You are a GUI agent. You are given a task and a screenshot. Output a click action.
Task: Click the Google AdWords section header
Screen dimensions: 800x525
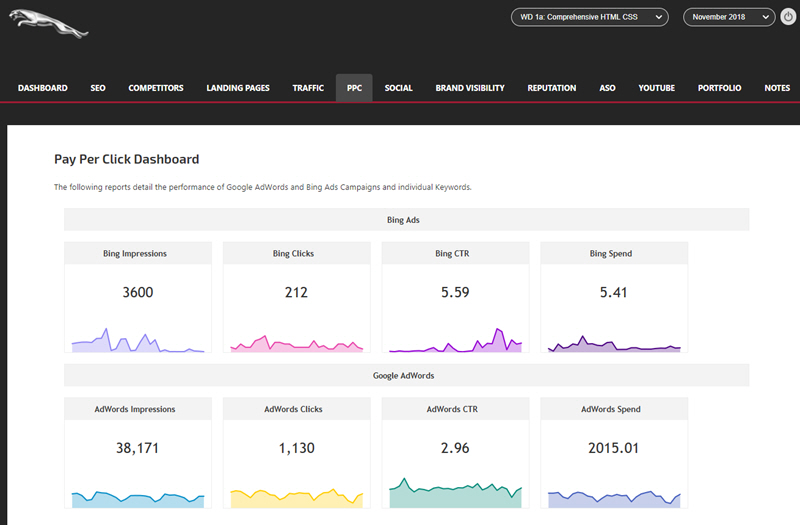click(406, 375)
